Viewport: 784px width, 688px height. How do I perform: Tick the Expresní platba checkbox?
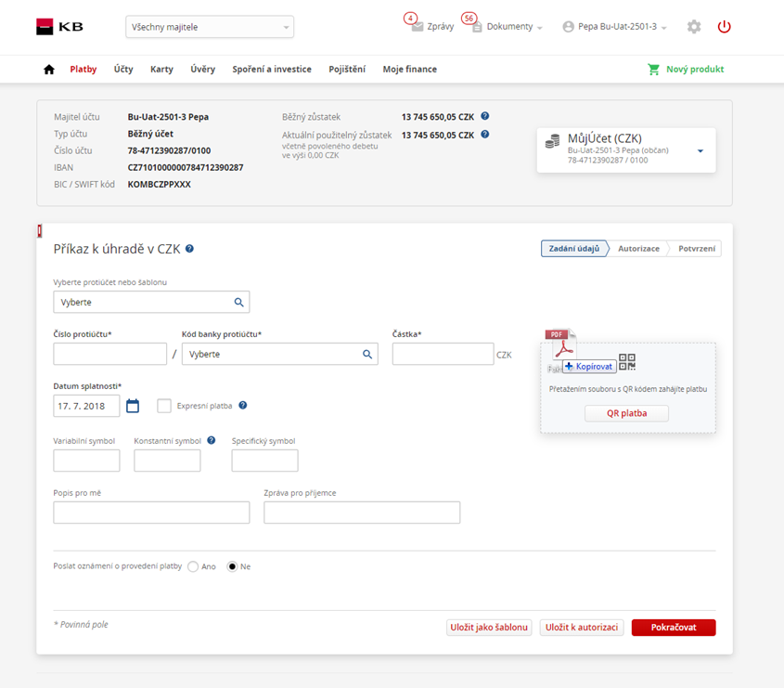tap(164, 406)
